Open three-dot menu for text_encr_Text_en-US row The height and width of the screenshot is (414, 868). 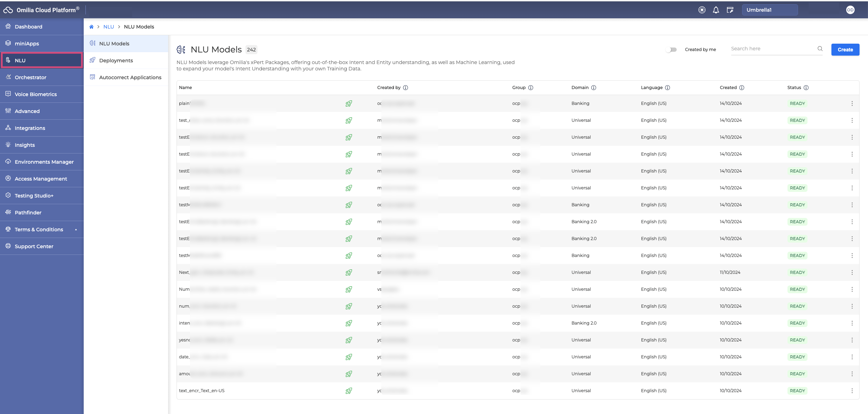pyautogui.click(x=852, y=391)
